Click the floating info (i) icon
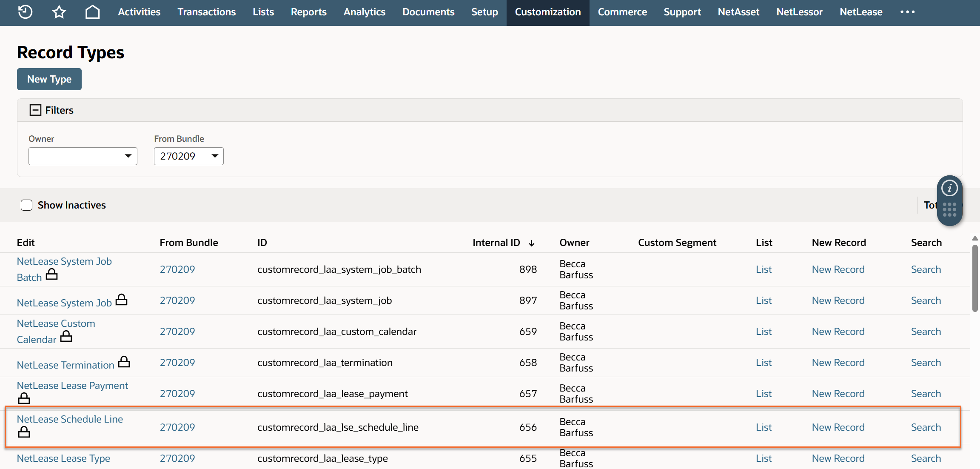Screen dimensions: 980x469 (x=949, y=188)
